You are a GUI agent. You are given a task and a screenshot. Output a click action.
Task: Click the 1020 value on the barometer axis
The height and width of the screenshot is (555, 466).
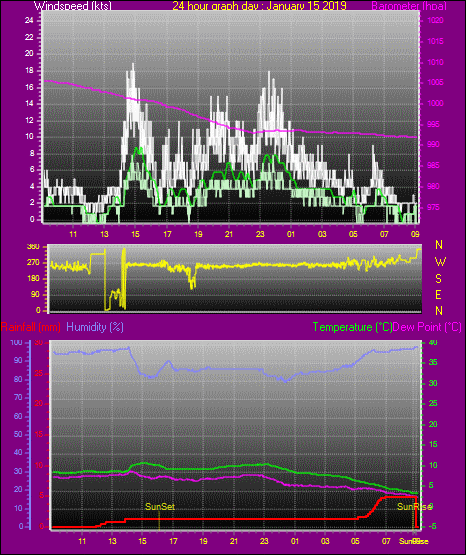point(436,21)
